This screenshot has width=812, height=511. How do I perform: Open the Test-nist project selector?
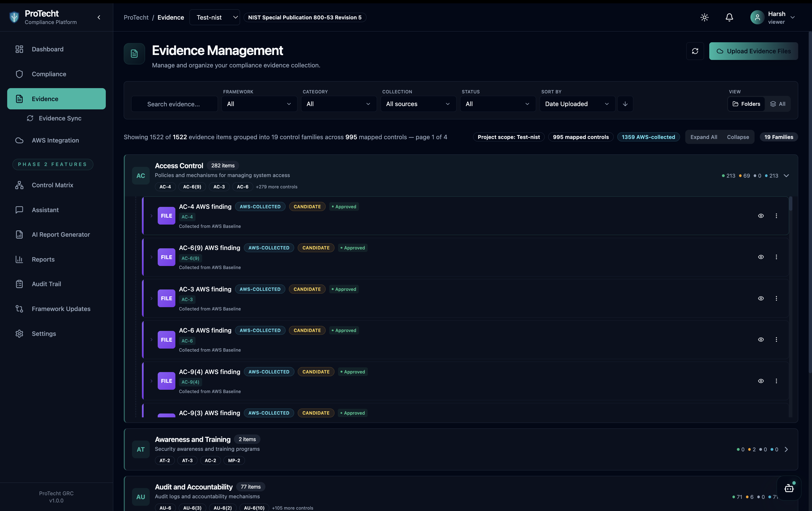215,17
